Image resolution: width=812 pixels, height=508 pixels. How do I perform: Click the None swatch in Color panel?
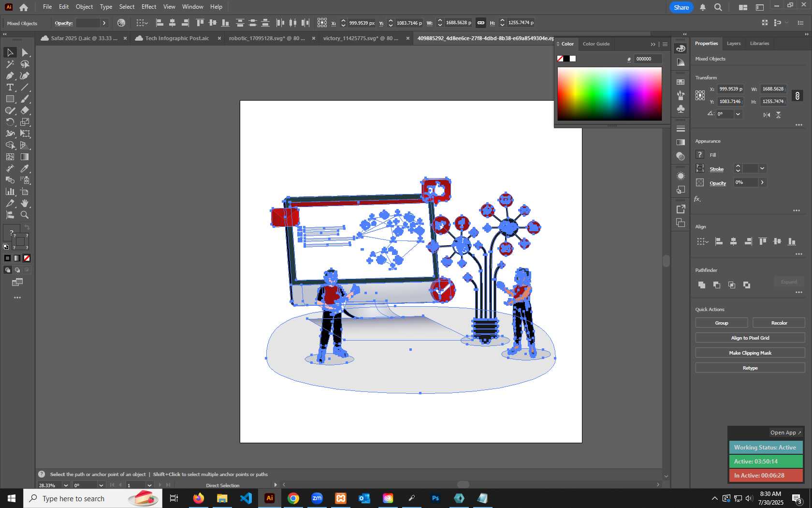tap(560, 59)
